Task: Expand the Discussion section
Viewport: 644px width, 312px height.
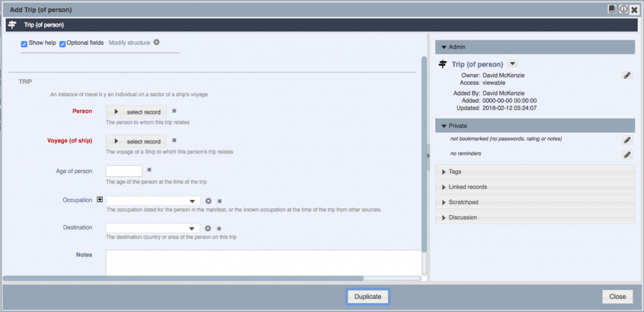Action: (x=535, y=217)
